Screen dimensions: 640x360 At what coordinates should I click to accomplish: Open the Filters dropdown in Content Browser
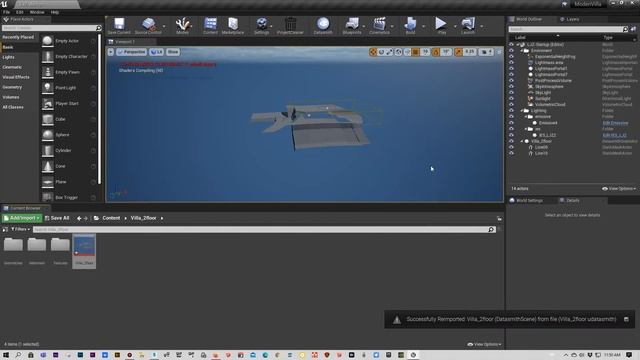pyautogui.click(x=20, y=229)
